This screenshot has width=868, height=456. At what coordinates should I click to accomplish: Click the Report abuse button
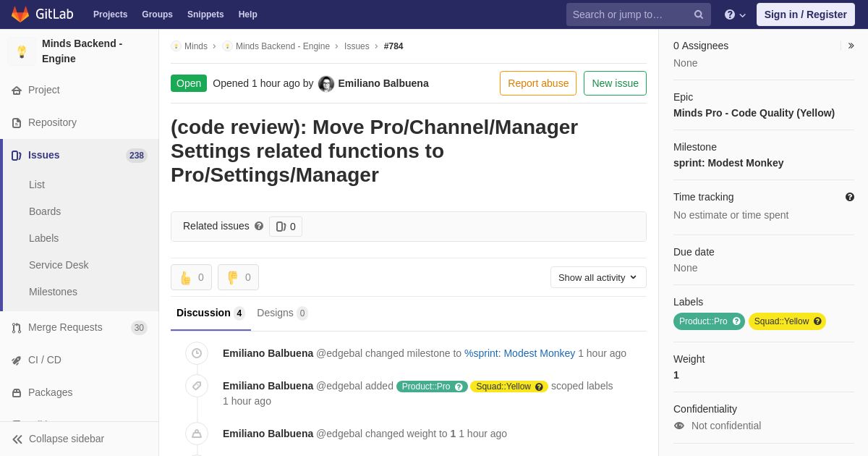click(538, 83)
